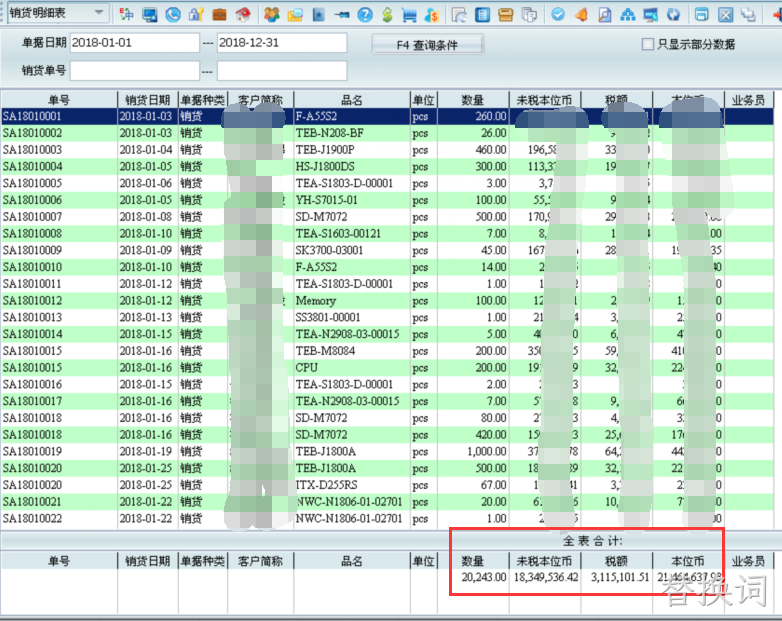Click the blue circle checkmark icon
The width and height of the screenshot is (782, 621).
point(558,15)
